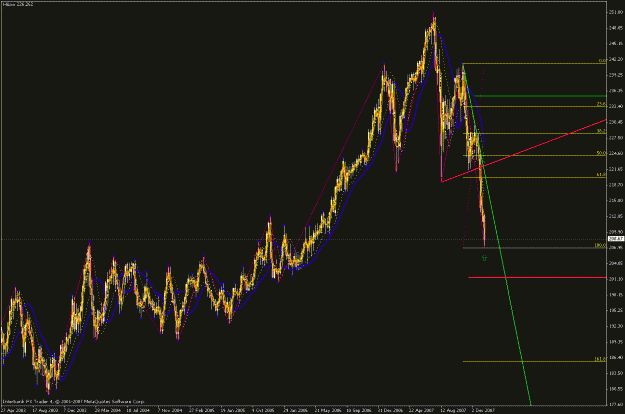Click the green up arrow below the last candle
Screen dimensions: 625x414
coord(484,258)
